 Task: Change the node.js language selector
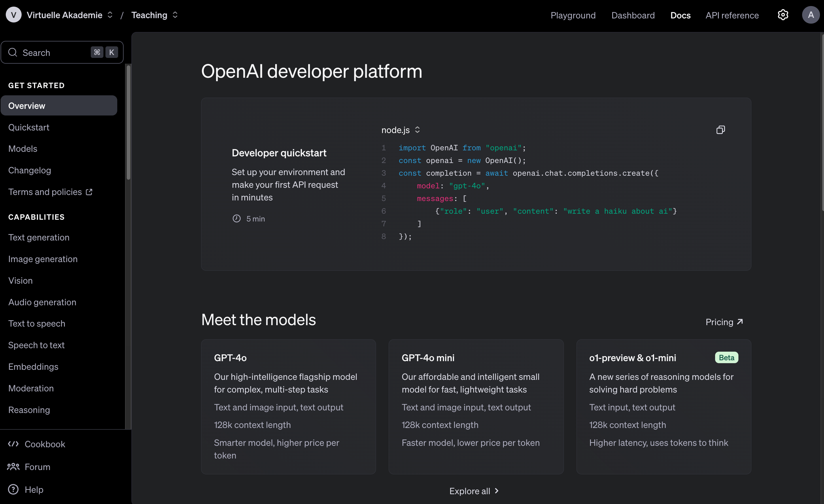coord(401,130)
